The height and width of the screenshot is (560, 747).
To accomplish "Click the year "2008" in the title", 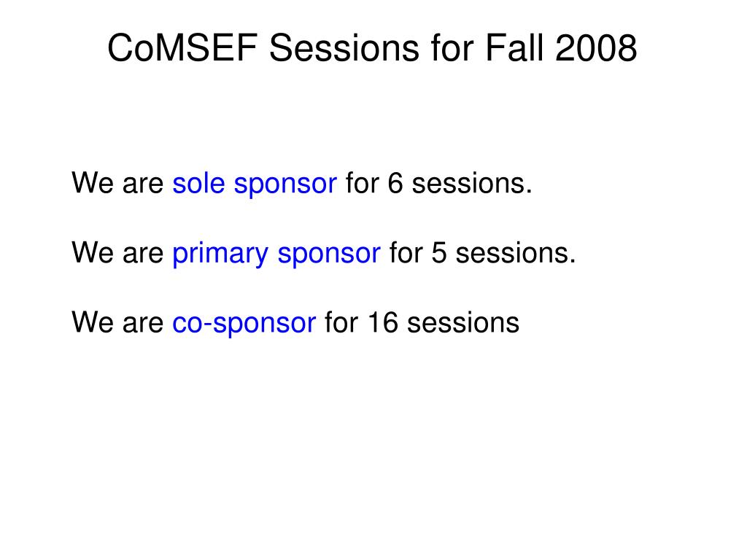I will pos(596,48).
